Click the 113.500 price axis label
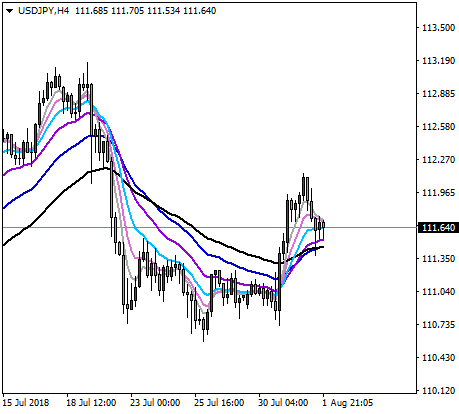 438,28
